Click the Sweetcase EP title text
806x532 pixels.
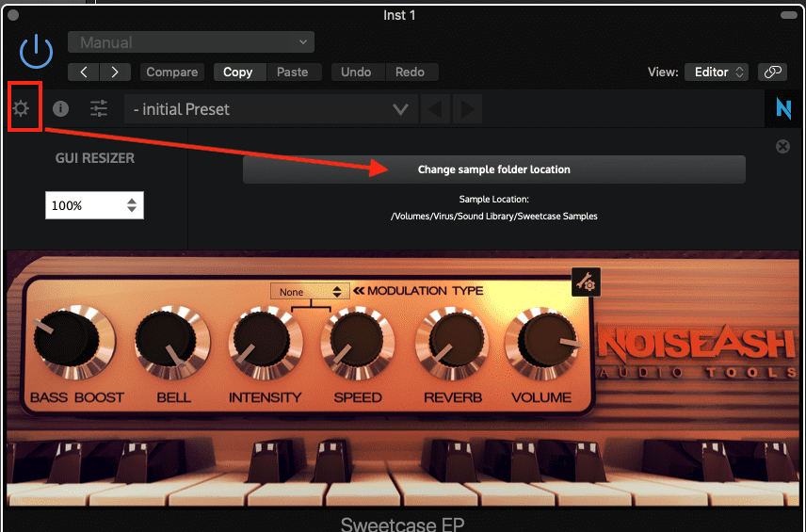(402, 524)
